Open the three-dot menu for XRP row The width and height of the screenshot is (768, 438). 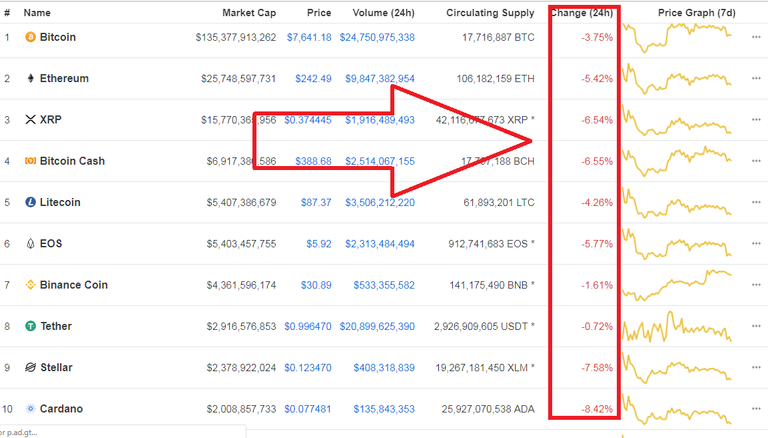point(756,120)
